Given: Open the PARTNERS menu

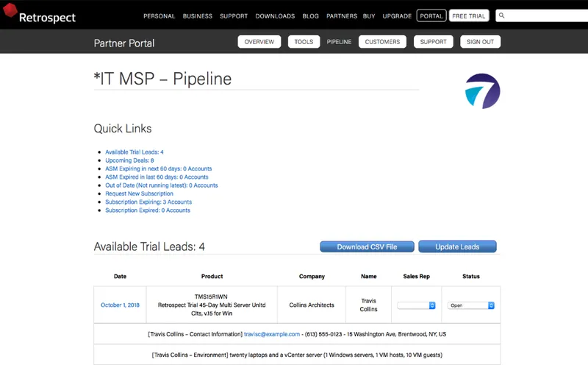Looking at the screenshot, I should pos(342,16).
